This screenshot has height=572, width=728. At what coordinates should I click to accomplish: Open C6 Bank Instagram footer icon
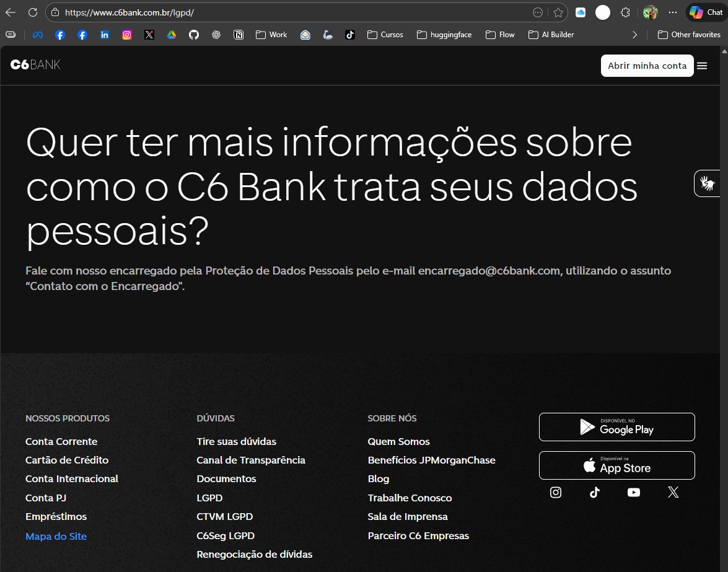tap(556, 492)
